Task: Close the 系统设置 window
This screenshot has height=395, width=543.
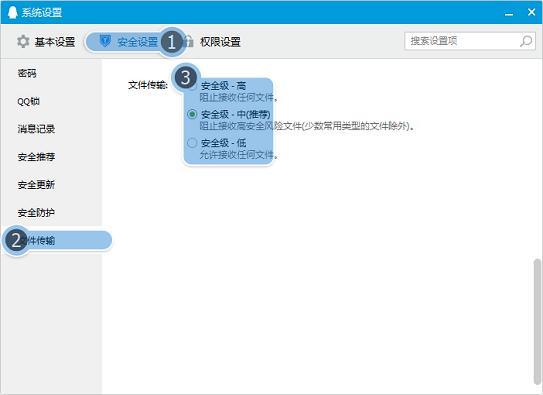Action: (531, 12)
